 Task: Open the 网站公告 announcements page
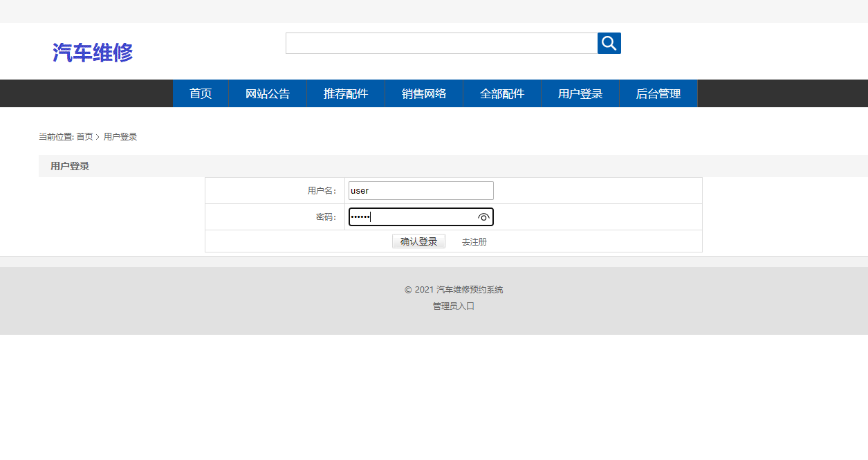(267, 93)
